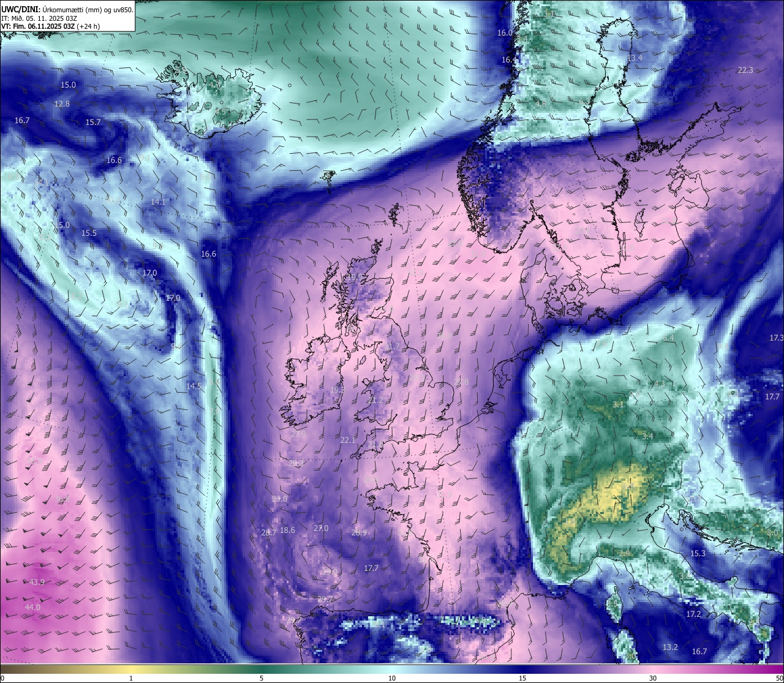Click the 29.7 value label
Viewport: 784px width, 683px height.
325,599
